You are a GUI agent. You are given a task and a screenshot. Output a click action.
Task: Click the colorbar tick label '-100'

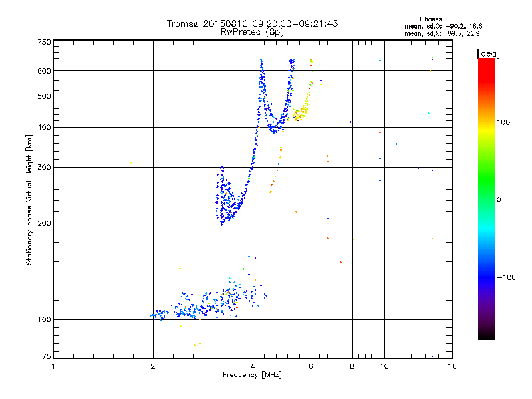pyautogui.click(x=507, y=277)
